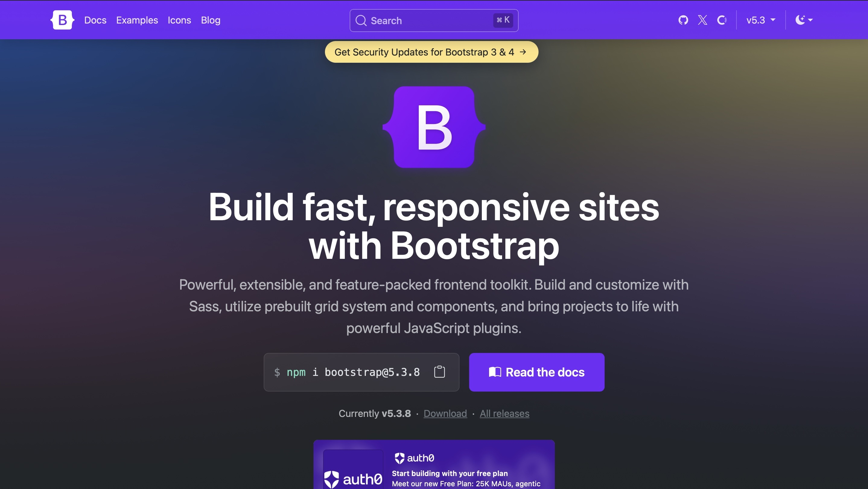Open the 'Start building with your free plan' ad text
The height and width of the screenshot is (489, 868).
pos(450,473)
